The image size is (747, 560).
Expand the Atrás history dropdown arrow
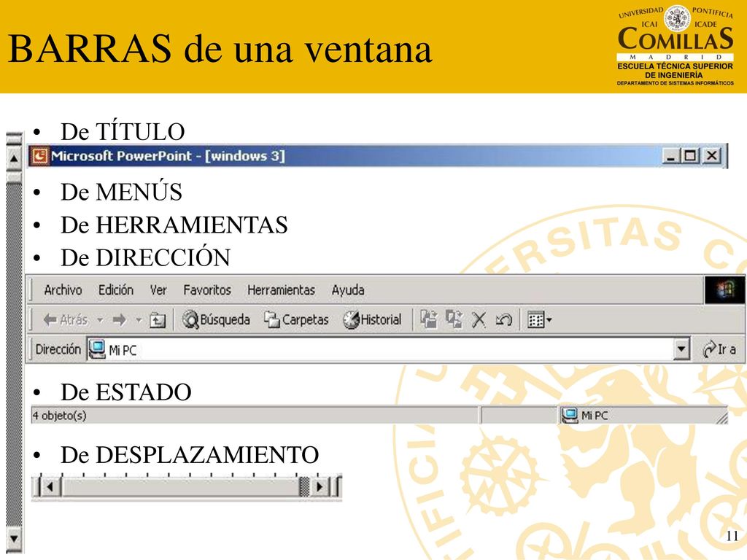coord(100,320)
